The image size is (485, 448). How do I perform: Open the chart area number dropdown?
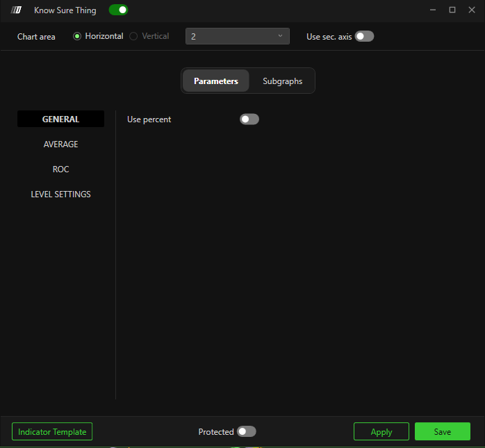(237, 36)
